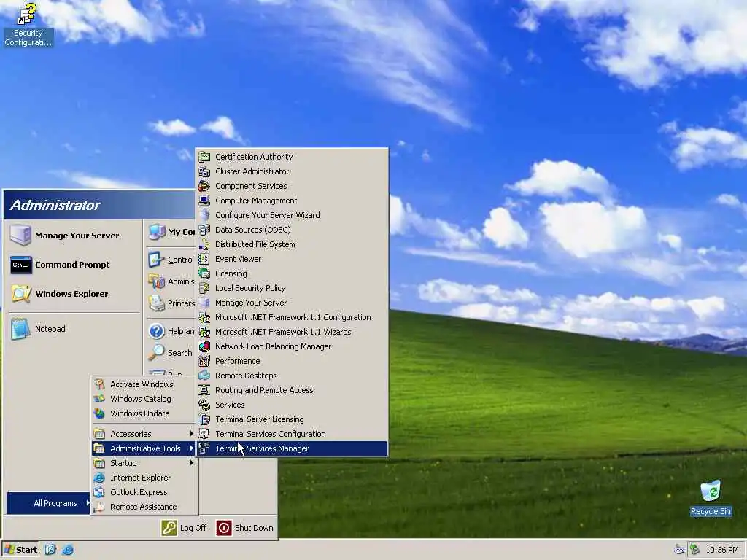Choose Remote Assistance from programs list
The height and width of the screenshot is (560, 747).
point(144,507)
